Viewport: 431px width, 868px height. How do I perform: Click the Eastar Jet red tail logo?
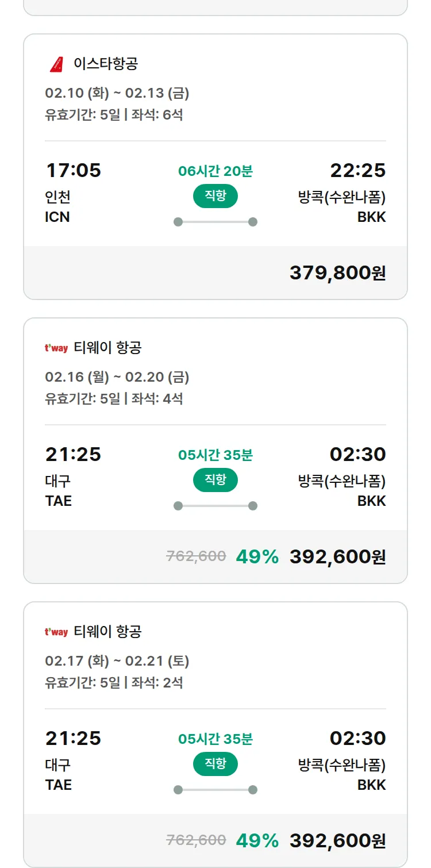pos(56,64)
